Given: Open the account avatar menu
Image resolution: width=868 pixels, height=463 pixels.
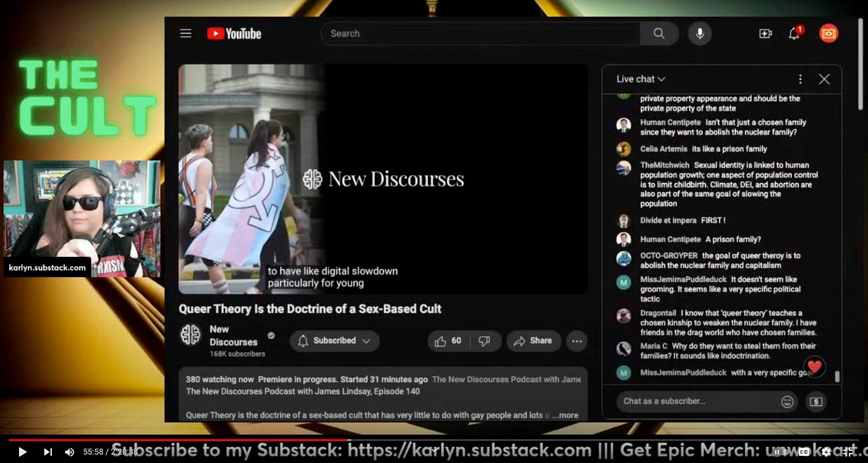Looking at the screenshot, I should tap(829, 33).
